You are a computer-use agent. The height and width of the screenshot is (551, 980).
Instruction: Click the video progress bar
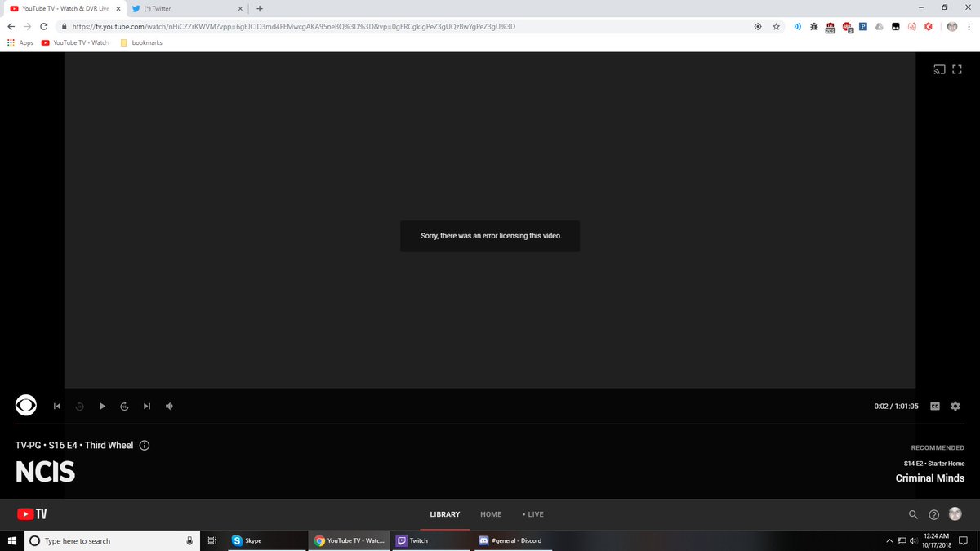(490, 424)
